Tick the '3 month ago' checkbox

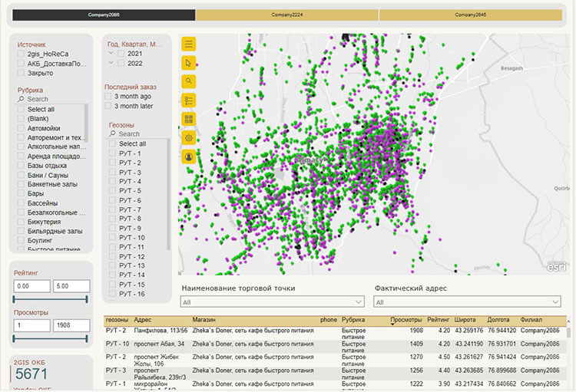(x=109, y=97)
